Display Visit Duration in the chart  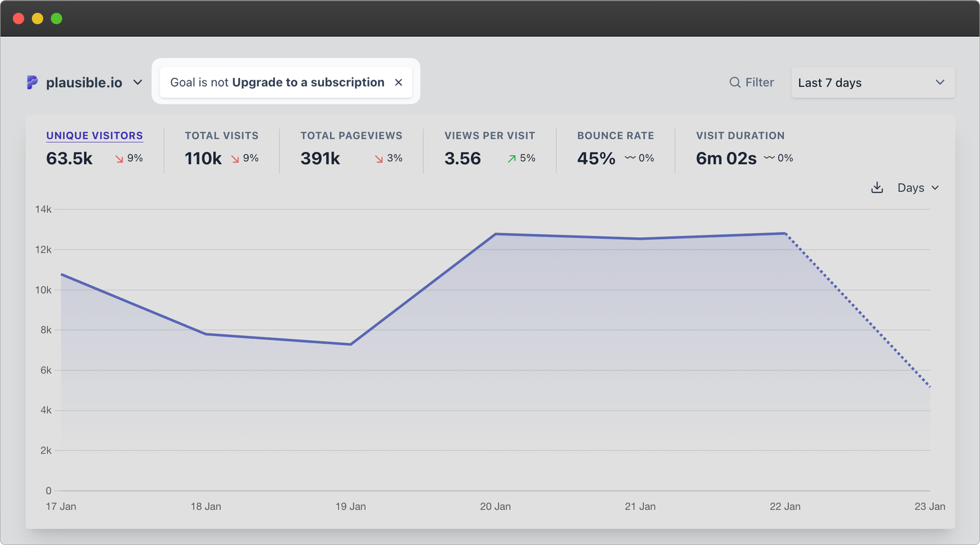(740, 135)
